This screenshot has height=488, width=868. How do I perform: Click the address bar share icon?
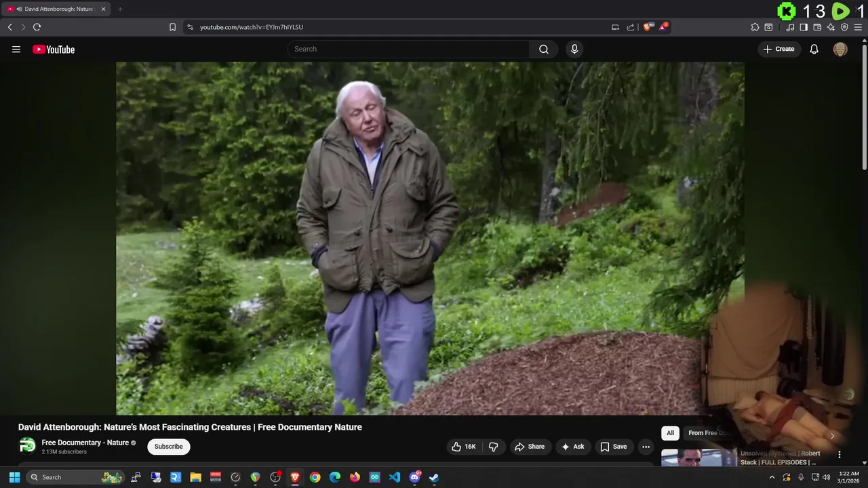(631, 27)
